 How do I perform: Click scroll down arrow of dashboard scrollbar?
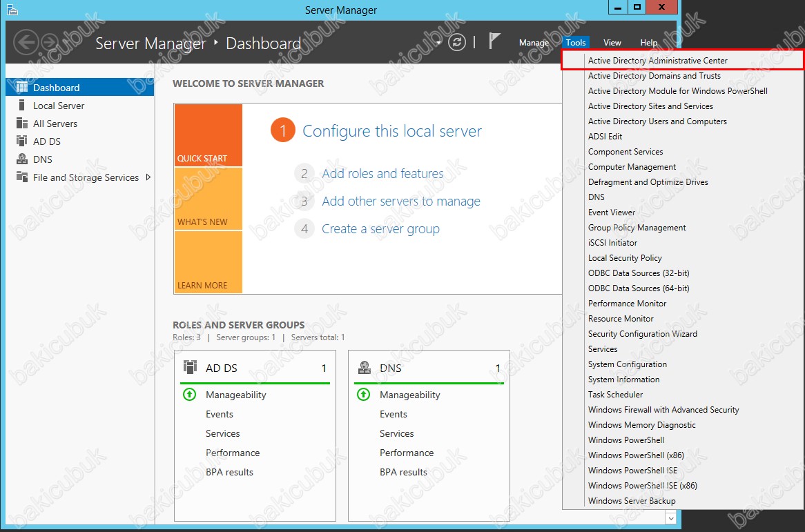[x=670, y=519]
